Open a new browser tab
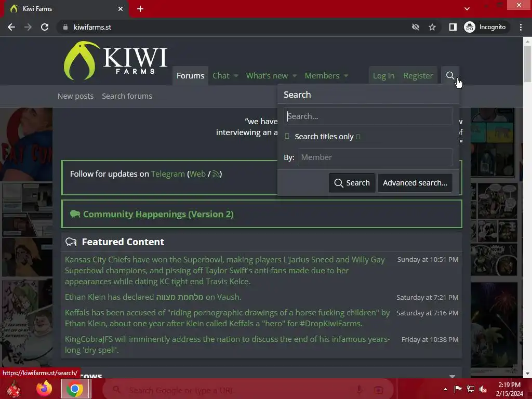Screen dimensions: 532x399 (140, 9)
